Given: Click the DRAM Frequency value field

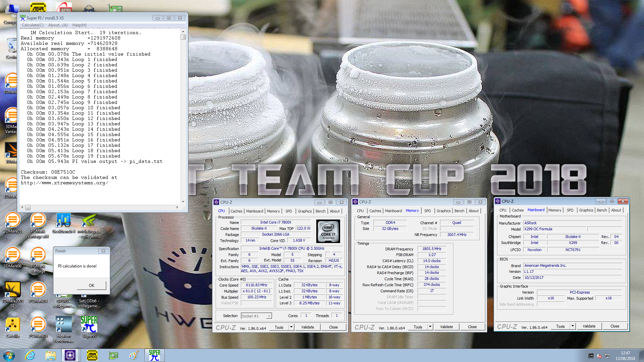Looking at the screenshot, I should 431,249.
